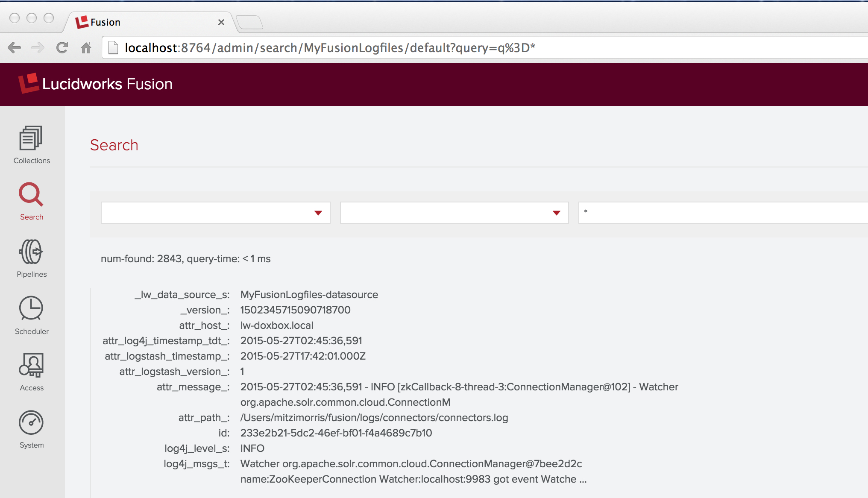This screenshot has height=498, width=868.
Task: Navigate to browser home page
Action: [x=86, y=47]
